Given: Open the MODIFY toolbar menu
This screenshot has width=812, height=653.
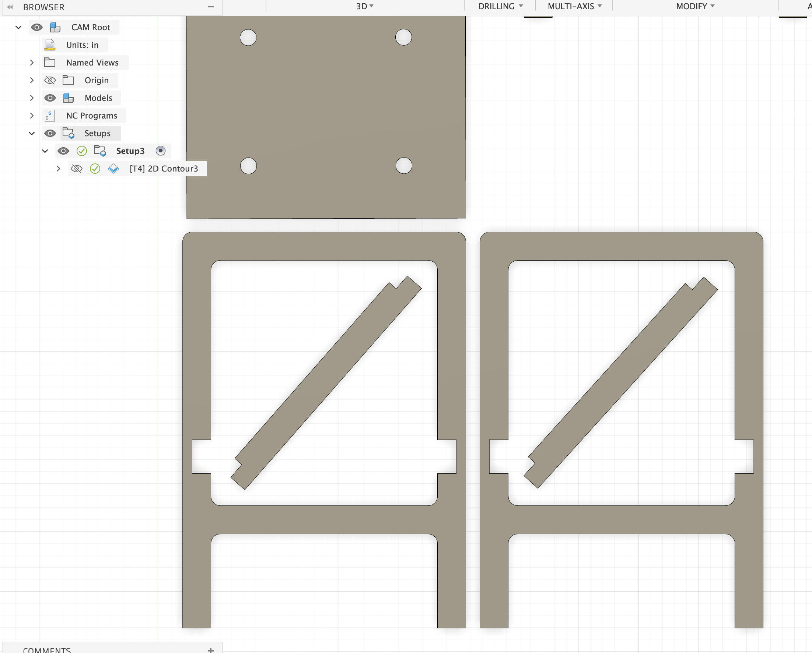Looking at the screenshot, I should point(695,6).
